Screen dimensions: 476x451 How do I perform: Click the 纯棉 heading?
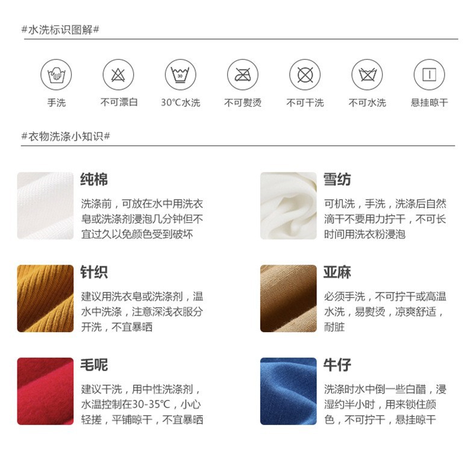coord(94,179)
